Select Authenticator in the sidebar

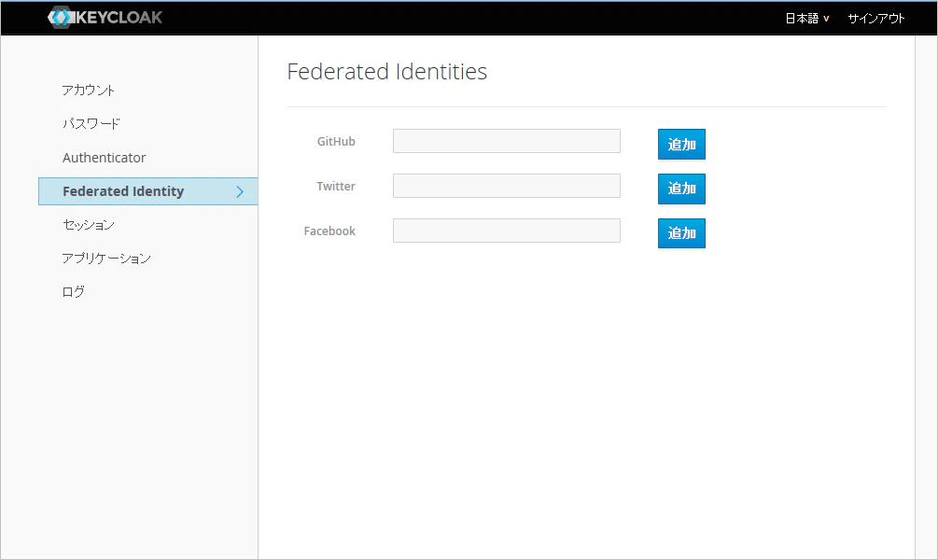click(105, 158)
